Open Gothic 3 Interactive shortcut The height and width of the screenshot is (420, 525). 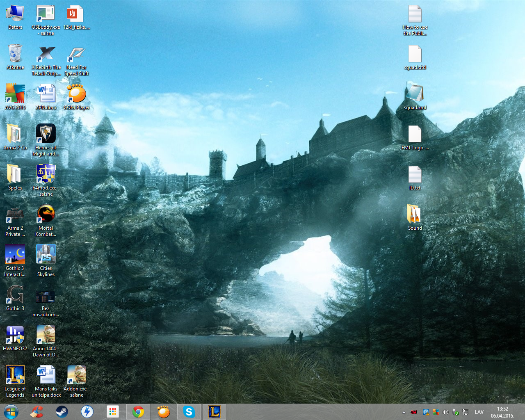click(x=15, y=261)
